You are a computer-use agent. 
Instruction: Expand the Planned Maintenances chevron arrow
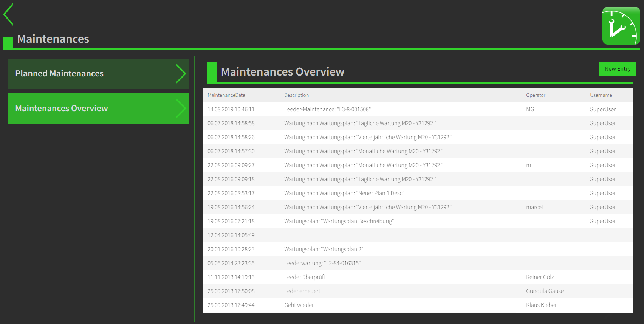point(181,74)
